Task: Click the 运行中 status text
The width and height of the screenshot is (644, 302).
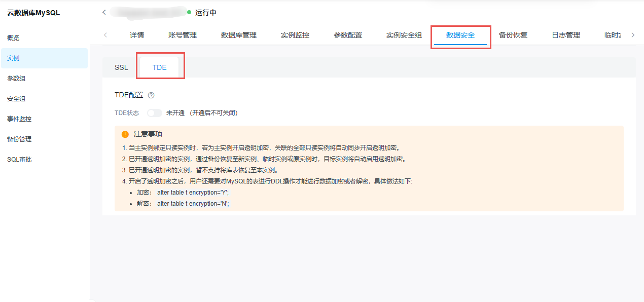Action: (x=206, y=12)
